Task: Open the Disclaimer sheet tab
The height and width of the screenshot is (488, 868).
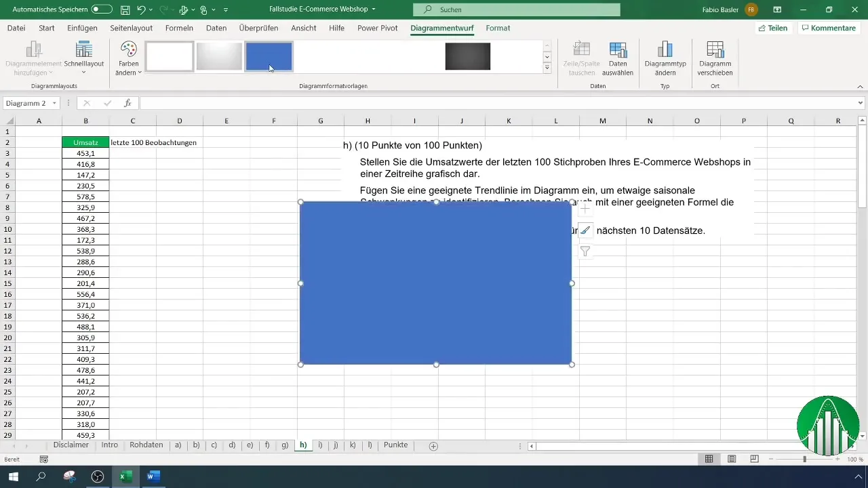Action: click(71, 445)
